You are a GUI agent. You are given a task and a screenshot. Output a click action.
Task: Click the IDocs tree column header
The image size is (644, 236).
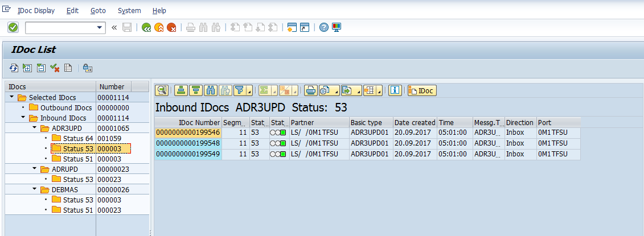click(x=51, y=86)
